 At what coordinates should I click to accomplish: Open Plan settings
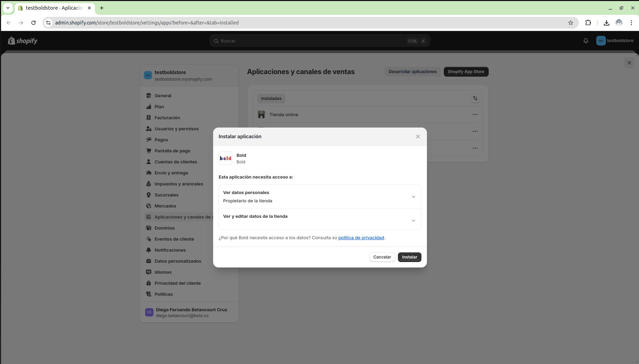point(189,107)
